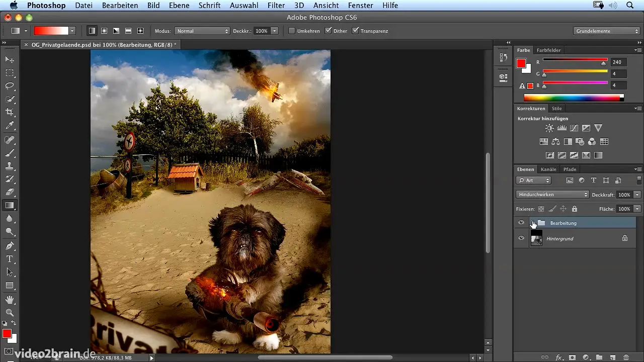The height and width of the screenshot is (362, 644).
Task: Add Vibrance adjustment triangle icon
Action: 598,128
